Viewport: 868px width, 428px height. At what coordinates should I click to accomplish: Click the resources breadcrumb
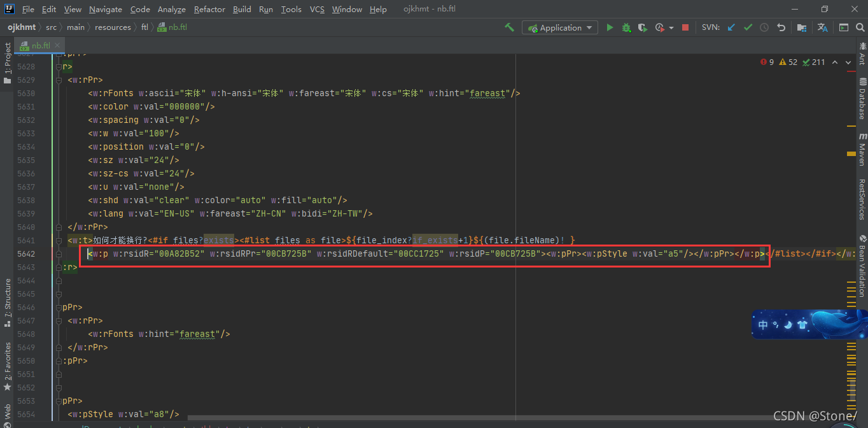(x=113, y=27)
